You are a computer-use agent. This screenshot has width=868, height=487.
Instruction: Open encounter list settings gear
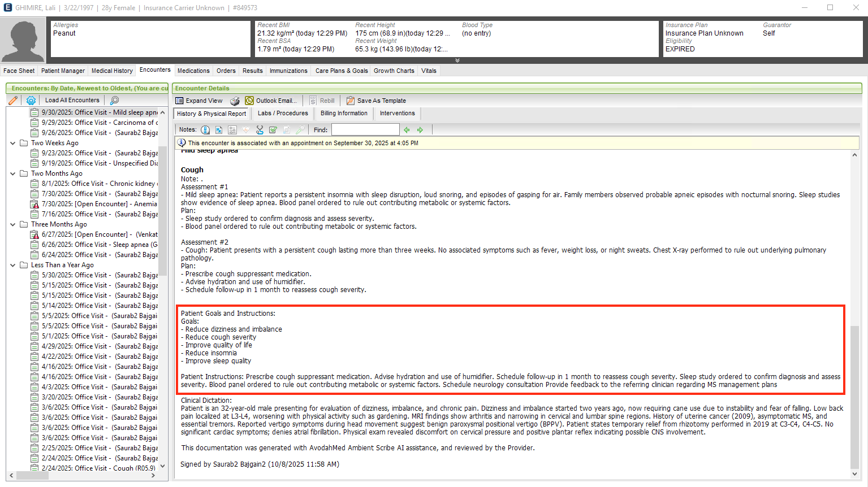[x=31, y=100]
